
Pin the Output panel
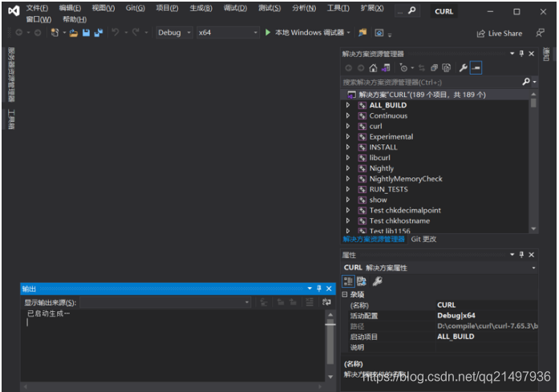pyautogui.click(x=319, y=289)
